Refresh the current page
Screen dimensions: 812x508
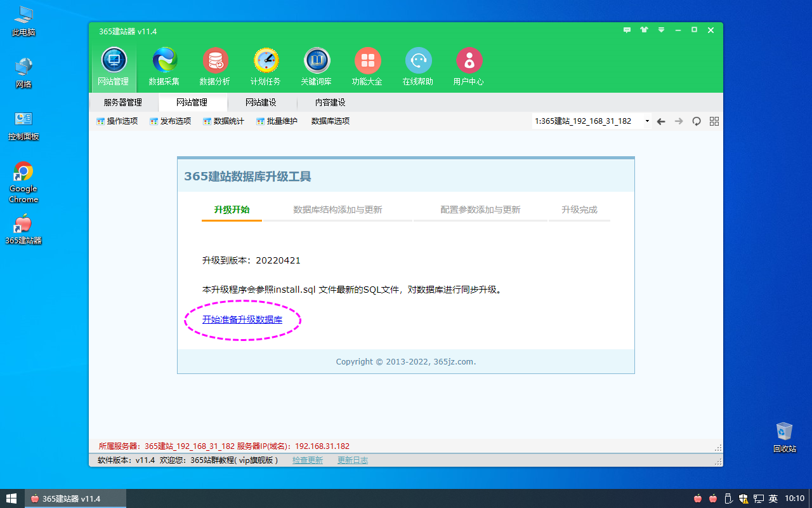click(x=697, y=121)
